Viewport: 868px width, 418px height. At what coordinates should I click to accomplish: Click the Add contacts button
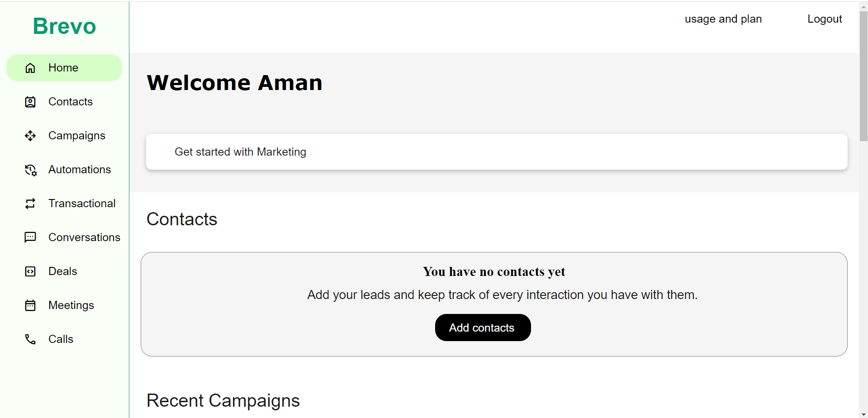point(482,327)
